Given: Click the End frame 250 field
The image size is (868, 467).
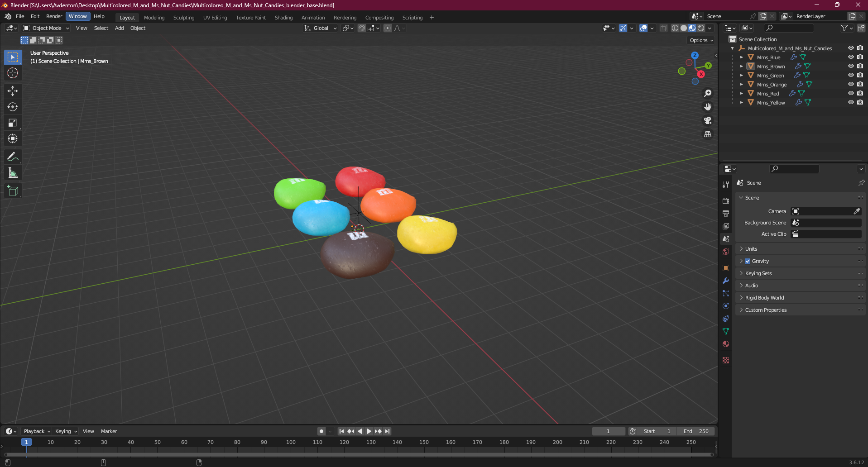Looking at the screenshot, I should point(696,431).
